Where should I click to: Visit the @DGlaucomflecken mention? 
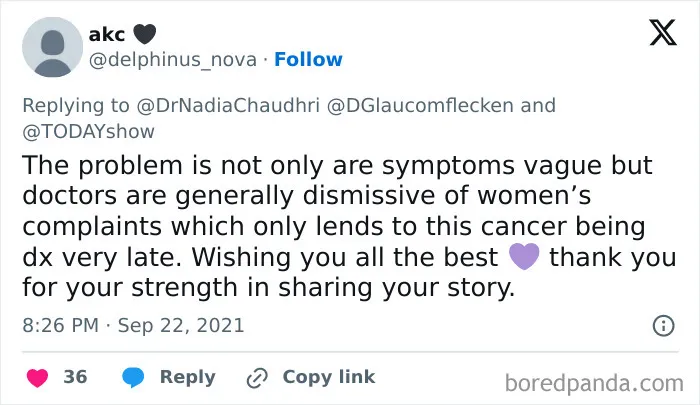[x=420, y=106]
